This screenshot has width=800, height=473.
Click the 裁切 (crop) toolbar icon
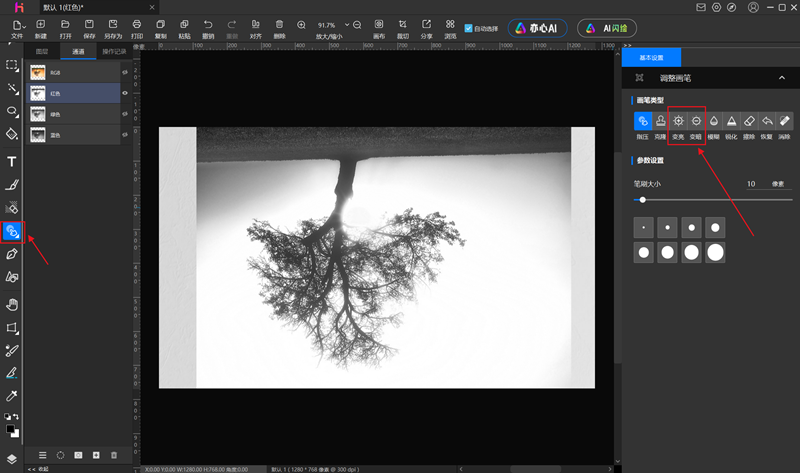[x=402, y=24]
